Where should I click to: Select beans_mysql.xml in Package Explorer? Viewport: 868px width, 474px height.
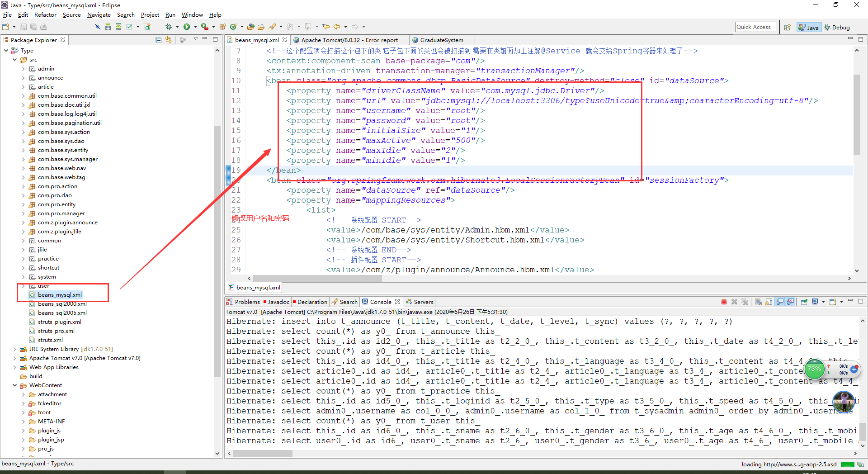point(60,295)
